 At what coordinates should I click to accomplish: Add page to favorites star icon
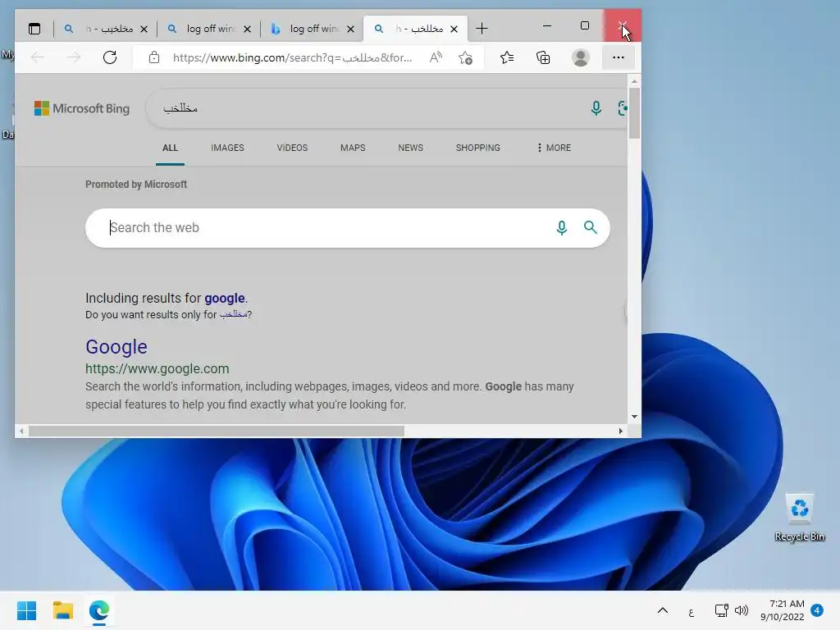[466, 57]
